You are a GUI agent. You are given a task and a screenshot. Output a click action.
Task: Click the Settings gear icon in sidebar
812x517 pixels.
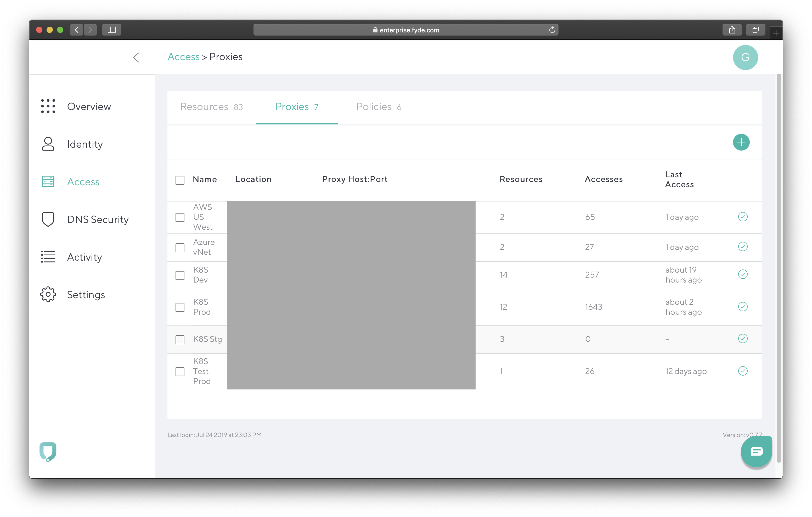pos(48,295)
